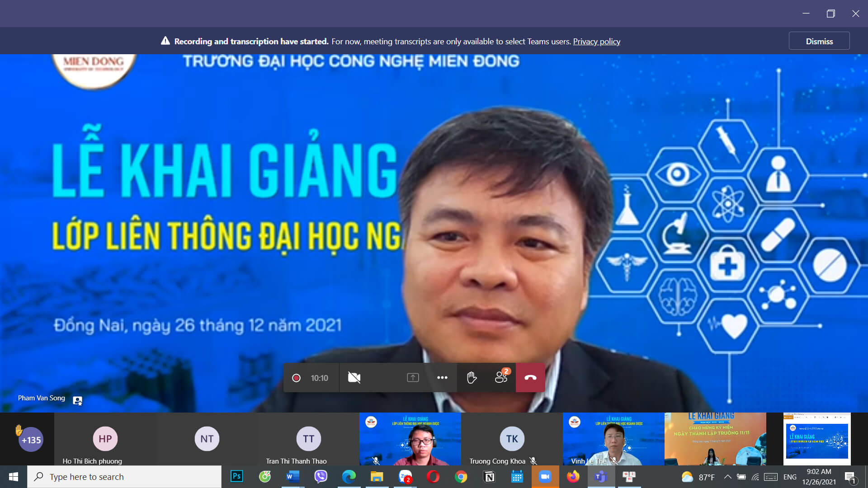Open Zoom from the taskbar
Viewport: 868px width, 488px height.
[405, 476]
